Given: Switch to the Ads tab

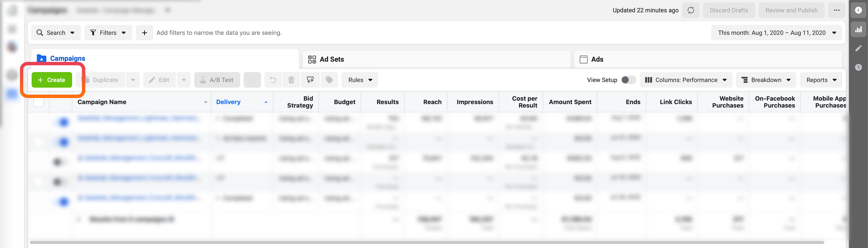Looking at the screenshot, I should click(x=708, y=60).
